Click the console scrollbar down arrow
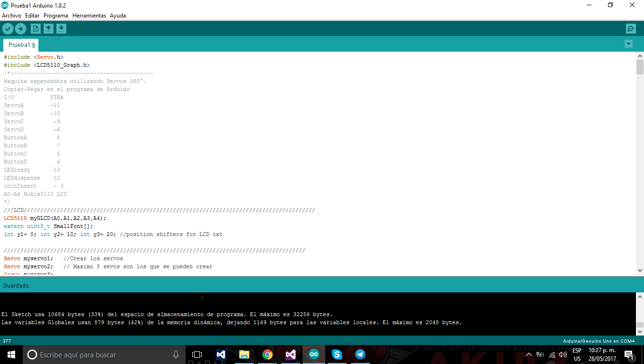 pyautogui.click(x=640, y=332)
